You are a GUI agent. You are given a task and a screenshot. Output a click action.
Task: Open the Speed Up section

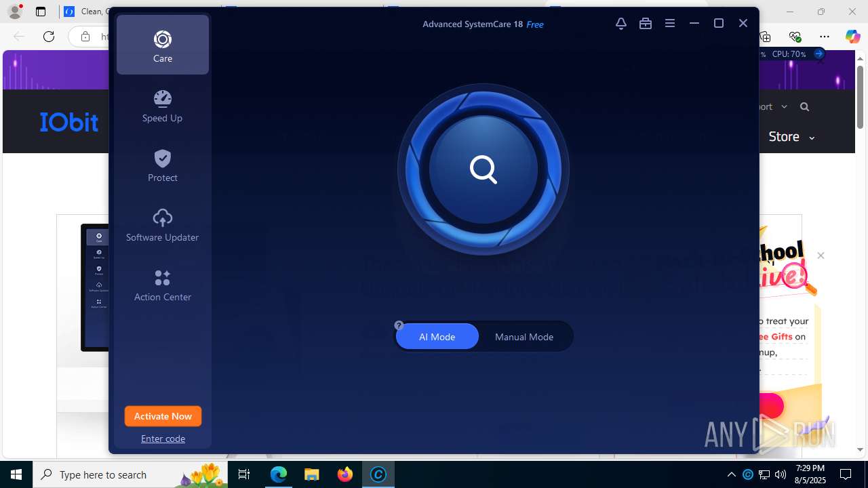tap(163, 106)
